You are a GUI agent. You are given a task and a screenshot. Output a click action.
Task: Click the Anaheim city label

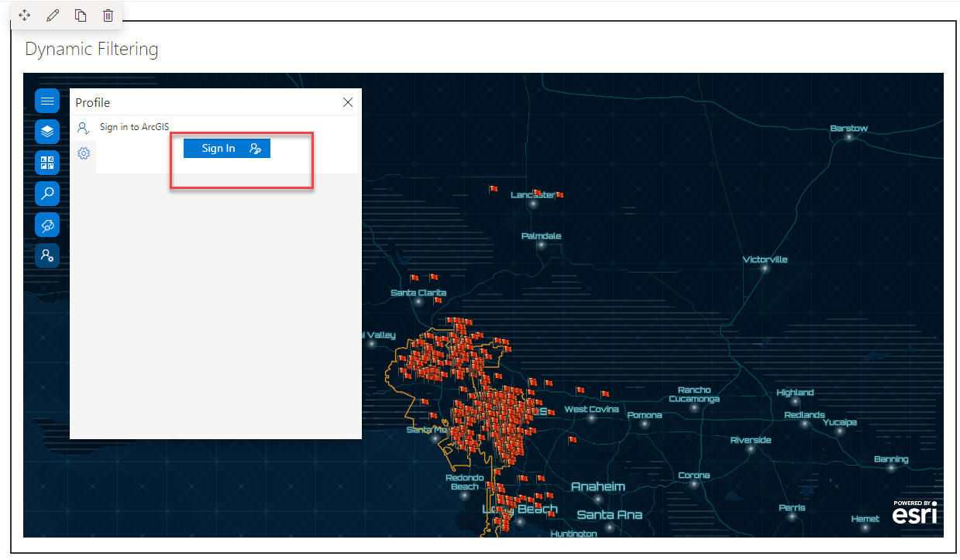click(598, 486)
